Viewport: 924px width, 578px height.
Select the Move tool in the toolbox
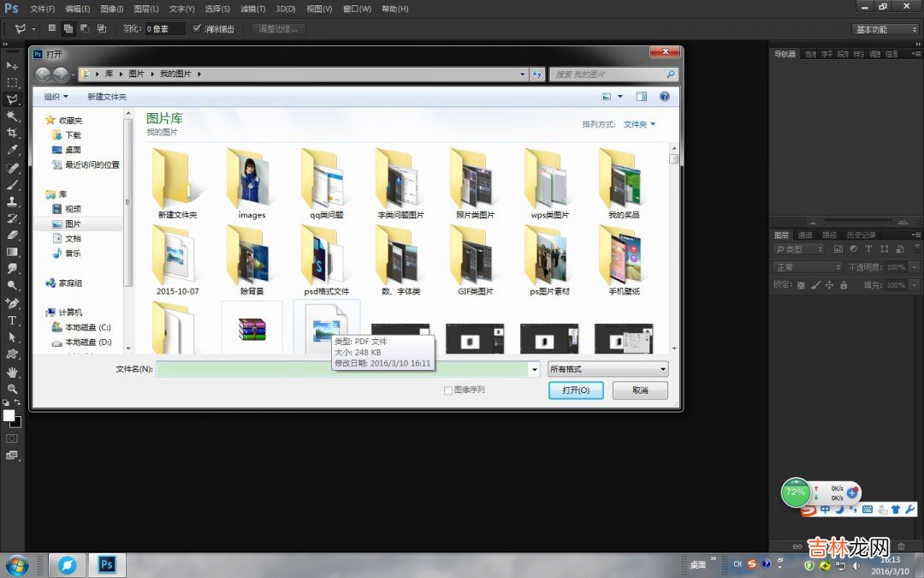pyautogui.click(x=12, y=66)
